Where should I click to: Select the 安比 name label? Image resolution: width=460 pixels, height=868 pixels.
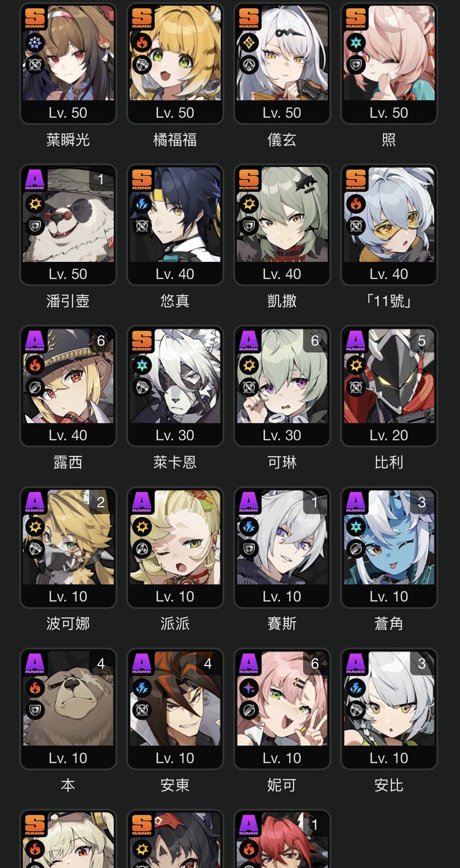click(x=389, y=785)
